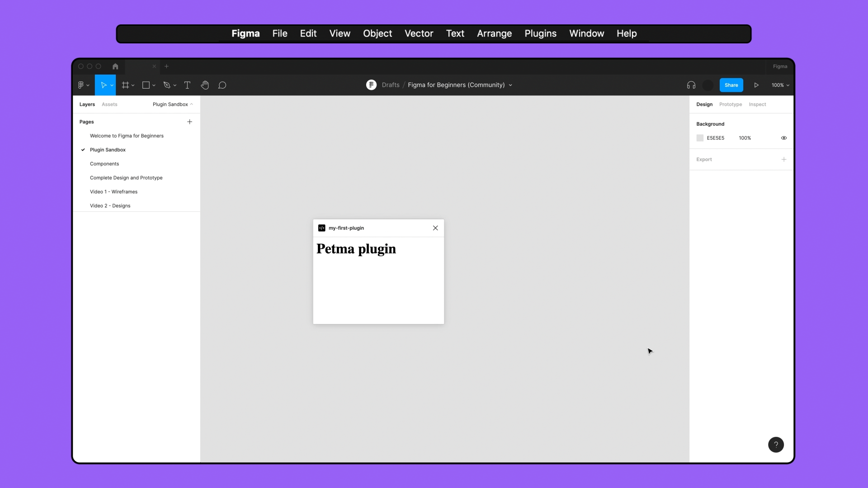Open the Object menu
Viewport: 868px width, 488px height.
coord(377,33)
